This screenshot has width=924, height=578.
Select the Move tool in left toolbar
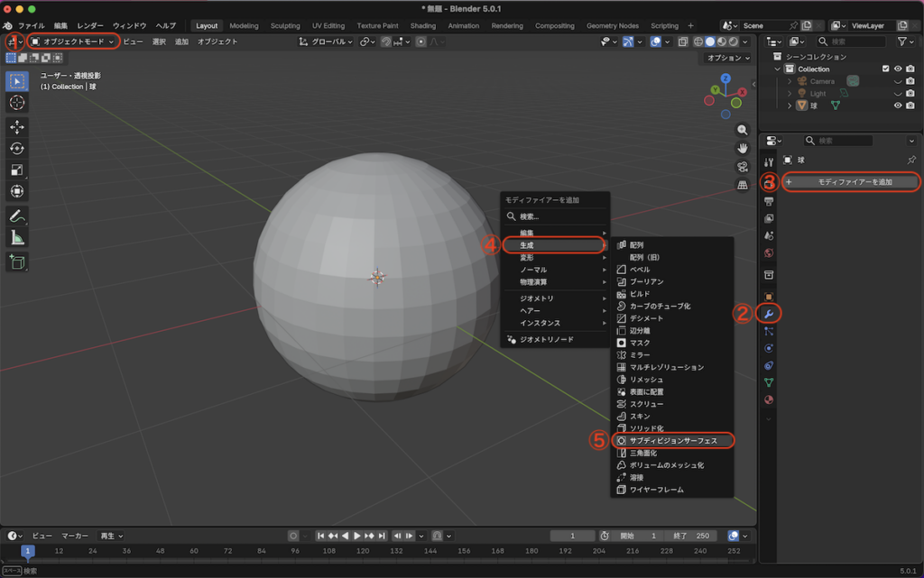tap(17, 127)
